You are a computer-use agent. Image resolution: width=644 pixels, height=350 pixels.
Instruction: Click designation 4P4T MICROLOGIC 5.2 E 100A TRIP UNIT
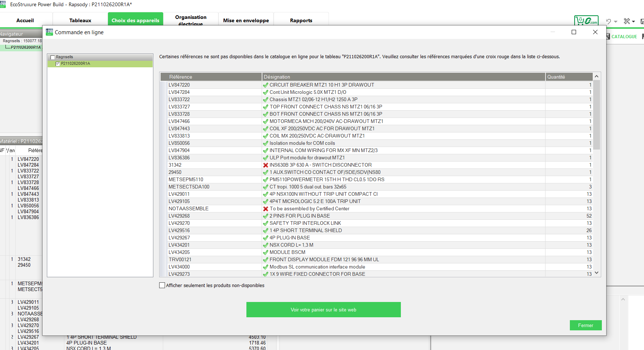[x=315, y=201]
